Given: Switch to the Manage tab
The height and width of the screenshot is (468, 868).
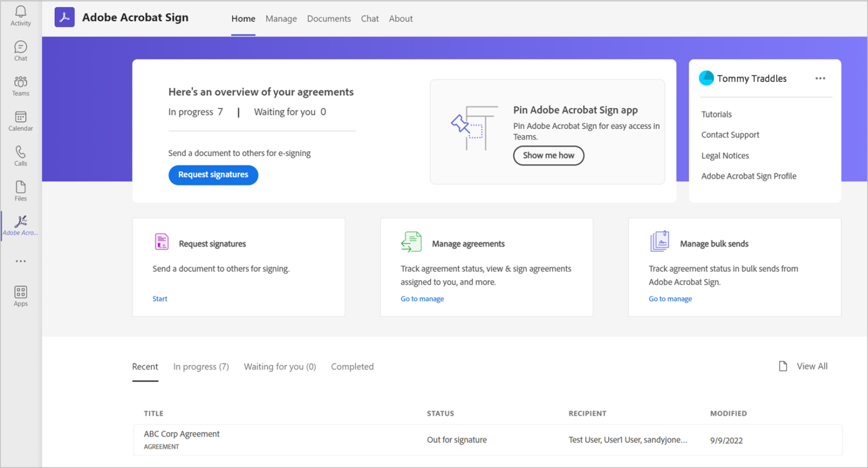Looking at the screenshot, I should [x=281, y=19].
